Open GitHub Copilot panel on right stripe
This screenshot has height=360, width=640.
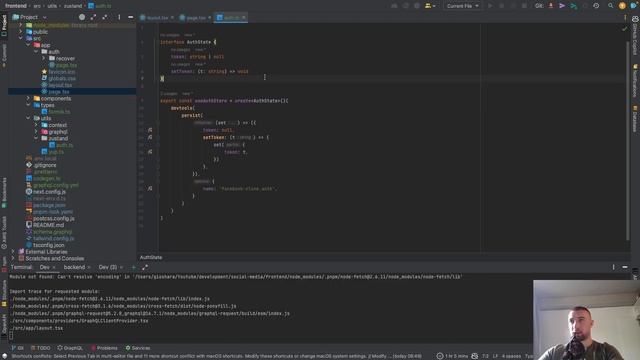pyautogui.click(x=635, y=35)
